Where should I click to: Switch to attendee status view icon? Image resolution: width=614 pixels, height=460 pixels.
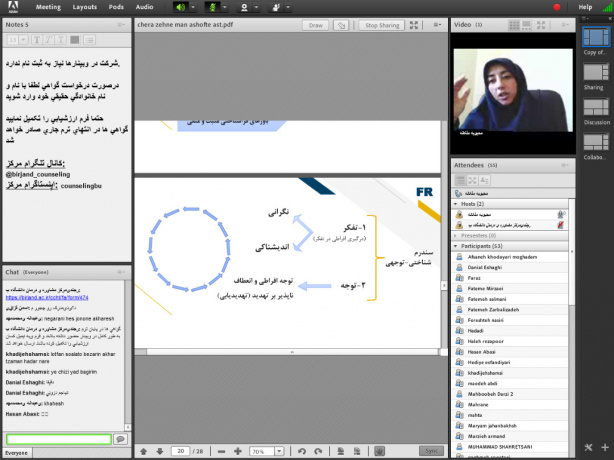pos(484,180)
